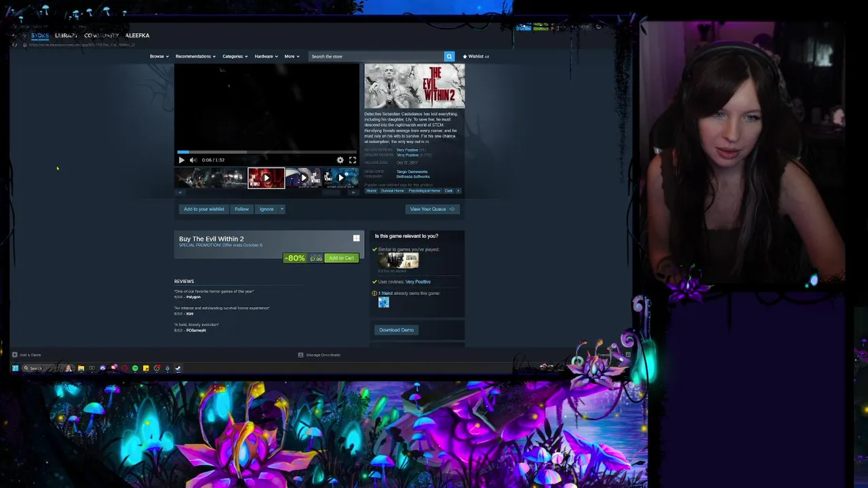Image resolution: width=868 pixels, height=488 pixels.
Task: Open video settings gear icon
Action: pos(340,160)
